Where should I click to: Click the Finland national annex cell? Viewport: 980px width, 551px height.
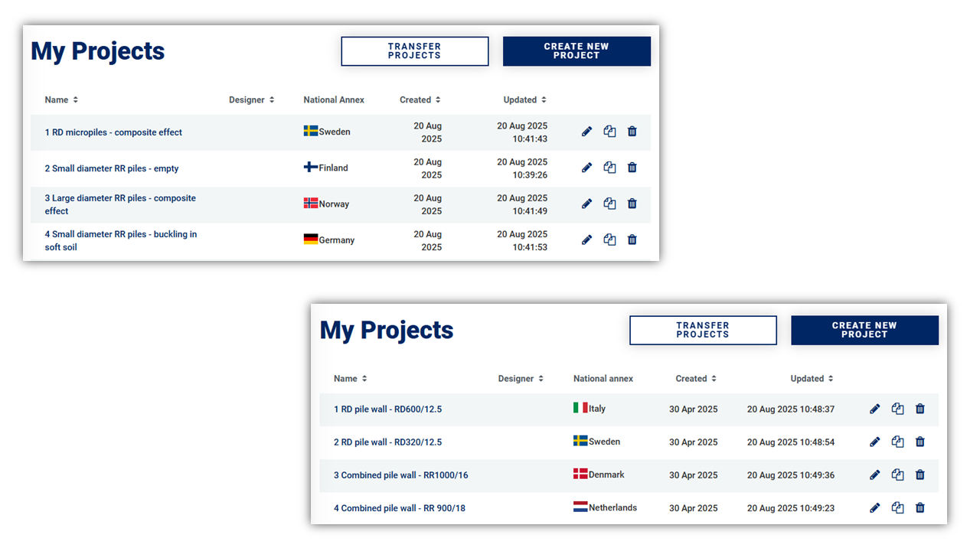click(326, 168)
